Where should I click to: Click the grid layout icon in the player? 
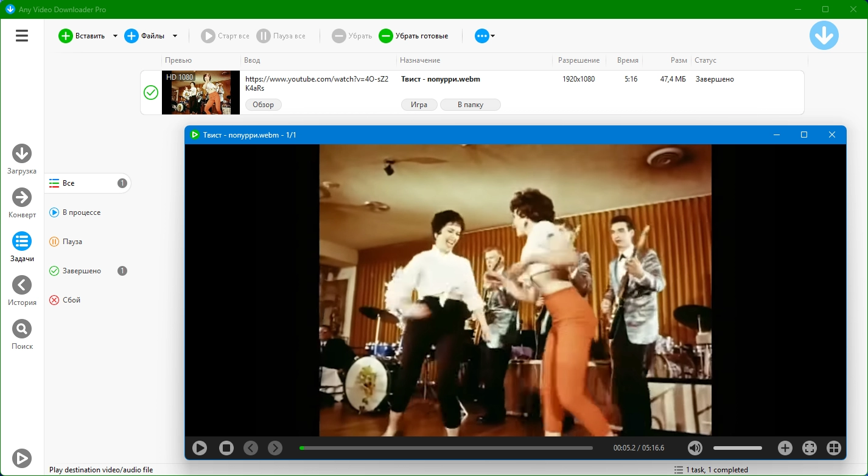(834, 448)
